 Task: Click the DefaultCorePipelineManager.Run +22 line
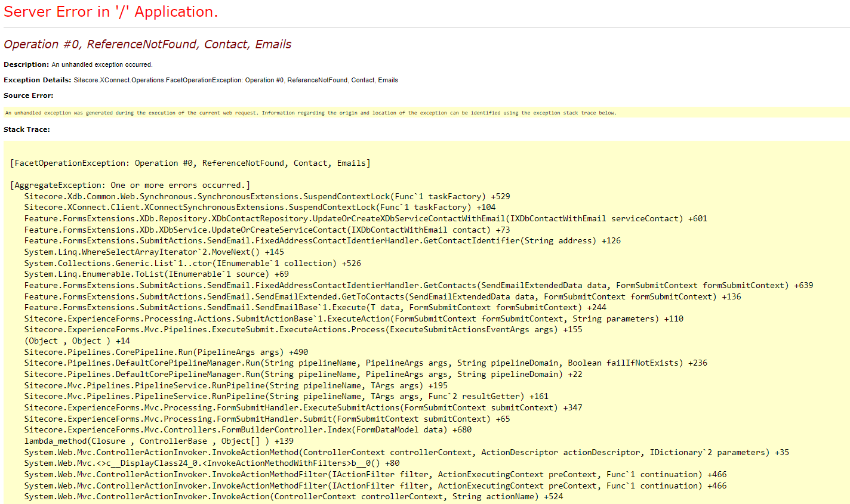[x=303, y=374]
